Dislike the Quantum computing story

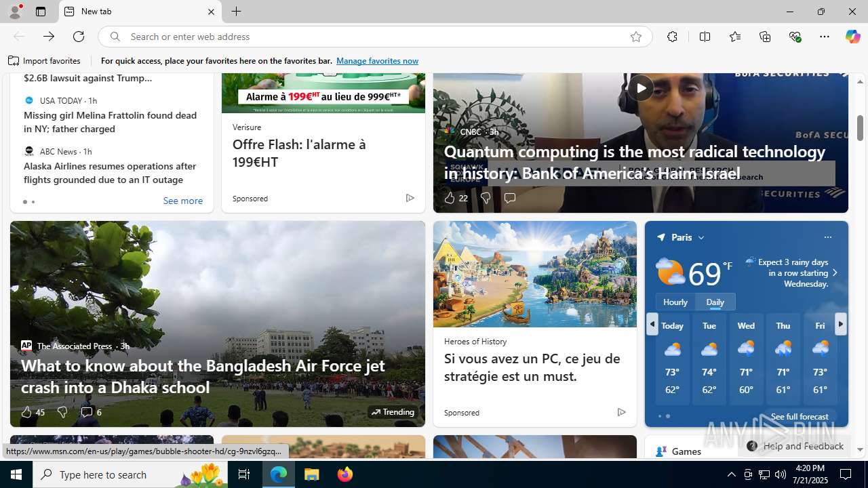coord(485,198)
